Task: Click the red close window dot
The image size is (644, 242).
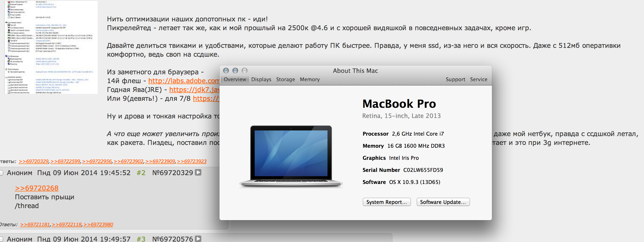Action: click(x=226, y=71)
